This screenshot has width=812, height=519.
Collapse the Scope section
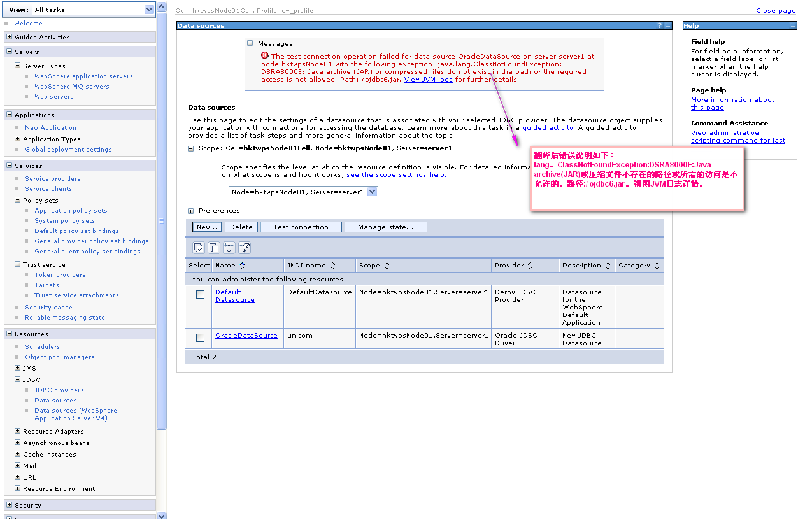click(x=190, y=148)
